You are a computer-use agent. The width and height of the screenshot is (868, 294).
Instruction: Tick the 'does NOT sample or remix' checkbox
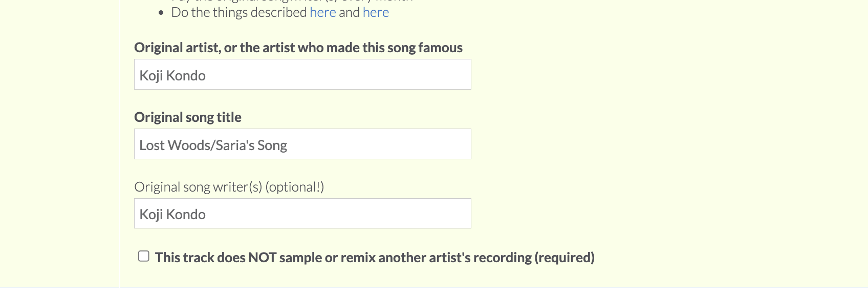(144, 256)
